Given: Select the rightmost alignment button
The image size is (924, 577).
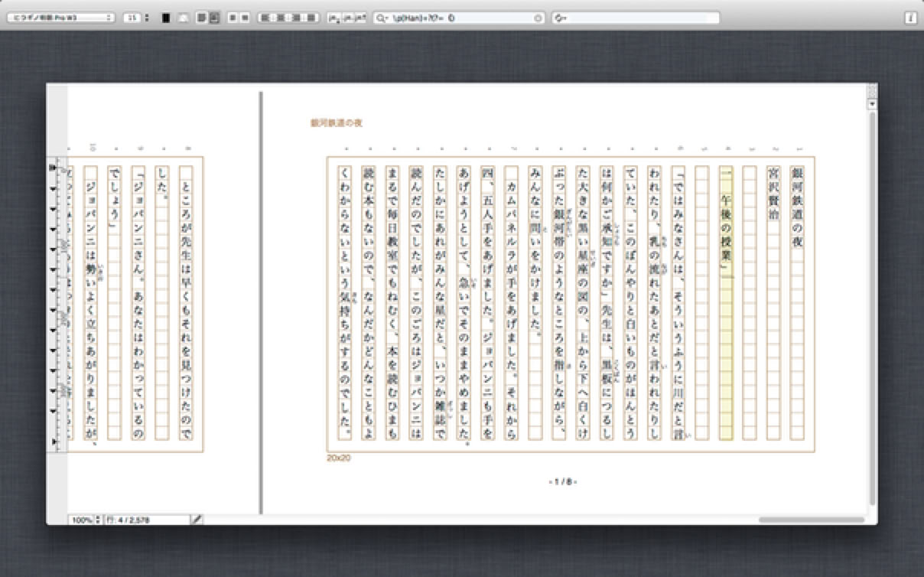Looking at the screenshot, I should click(x=313, y=18).
